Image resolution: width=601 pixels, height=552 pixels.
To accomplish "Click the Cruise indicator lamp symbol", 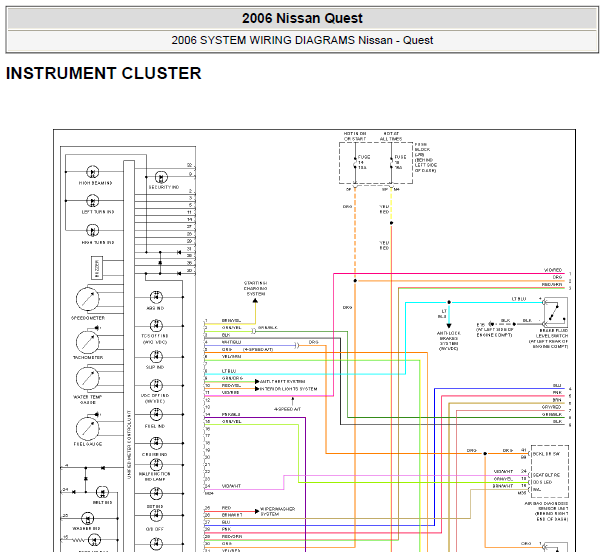I will (x=156, y=444).
